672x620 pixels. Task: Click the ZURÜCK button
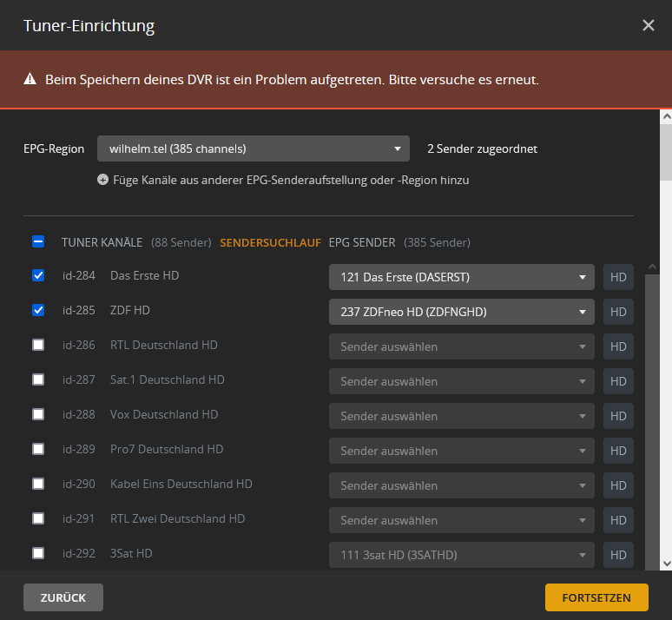click(x=63, y=597)
